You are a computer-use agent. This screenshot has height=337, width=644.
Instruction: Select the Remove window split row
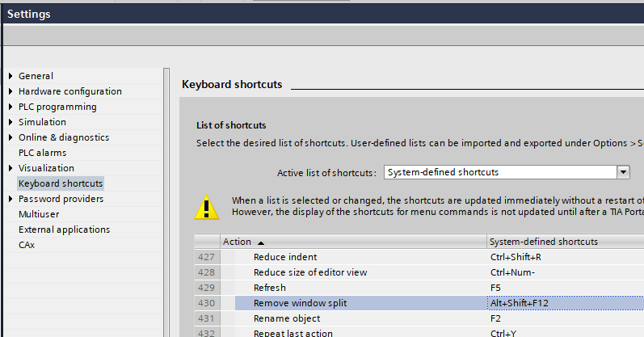301,303
